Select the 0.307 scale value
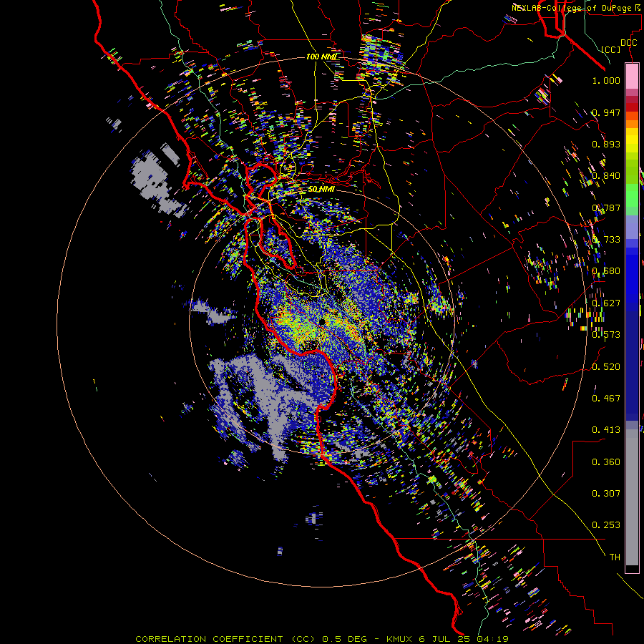 [606, 494]
